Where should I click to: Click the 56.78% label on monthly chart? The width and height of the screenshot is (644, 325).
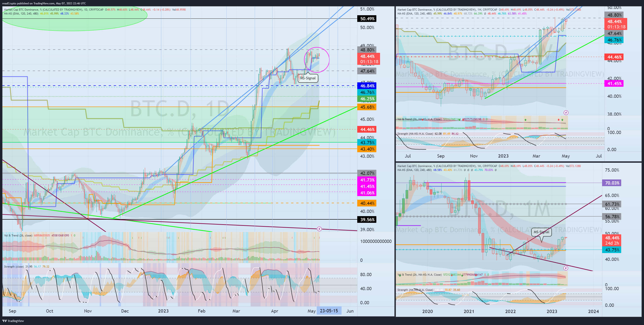(612, 217)
